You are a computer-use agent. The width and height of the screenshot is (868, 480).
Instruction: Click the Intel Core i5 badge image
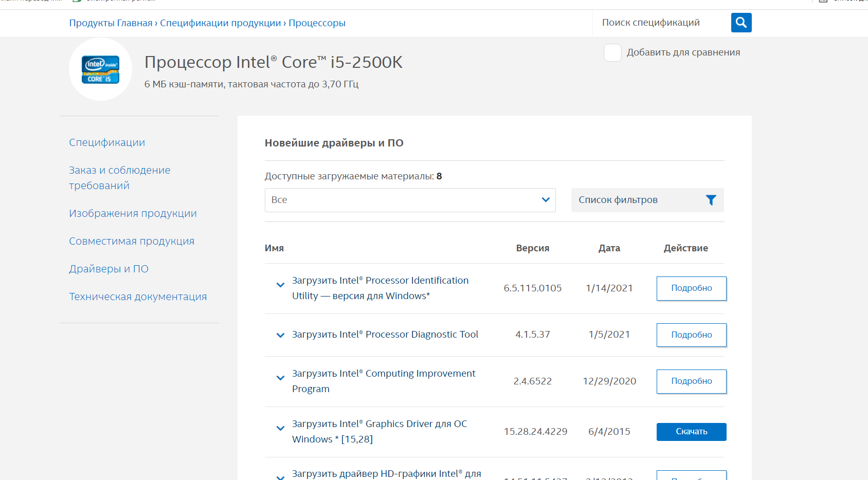[100, 69]
